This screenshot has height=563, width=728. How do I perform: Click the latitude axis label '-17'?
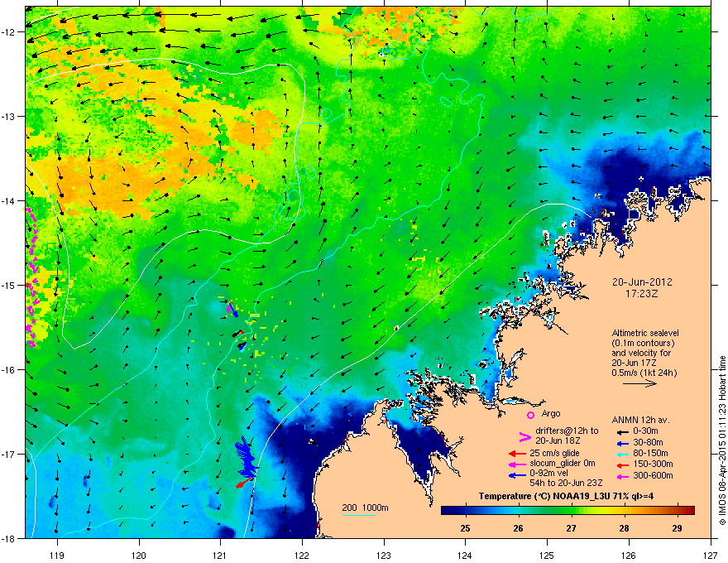click(9, 454)
